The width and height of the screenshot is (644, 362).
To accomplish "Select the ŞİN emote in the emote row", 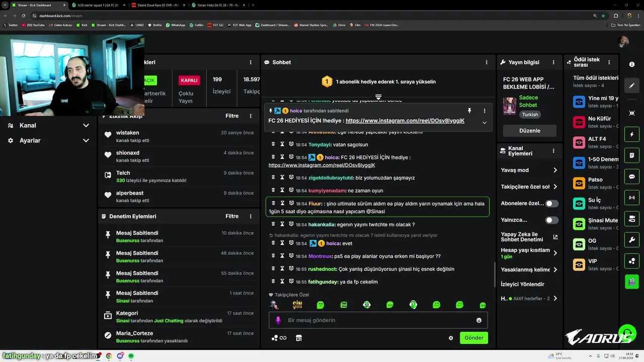I will click(x=297, y=305).
